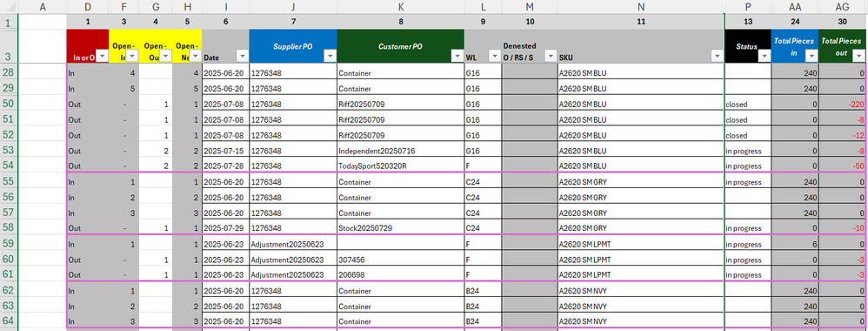Select WL cell 'B24' in row 62
868x331 pixels.
[x=483, y=291]
